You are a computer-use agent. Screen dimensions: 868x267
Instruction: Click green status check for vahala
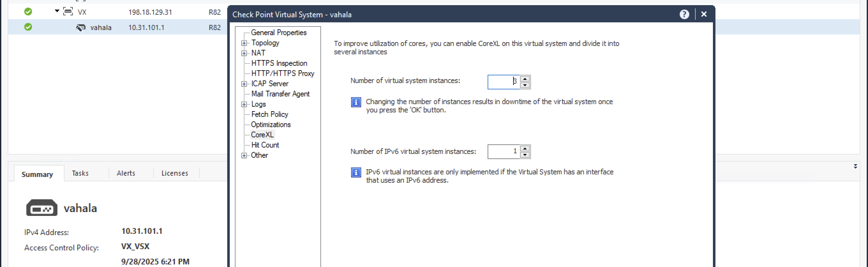pos(28,27)
